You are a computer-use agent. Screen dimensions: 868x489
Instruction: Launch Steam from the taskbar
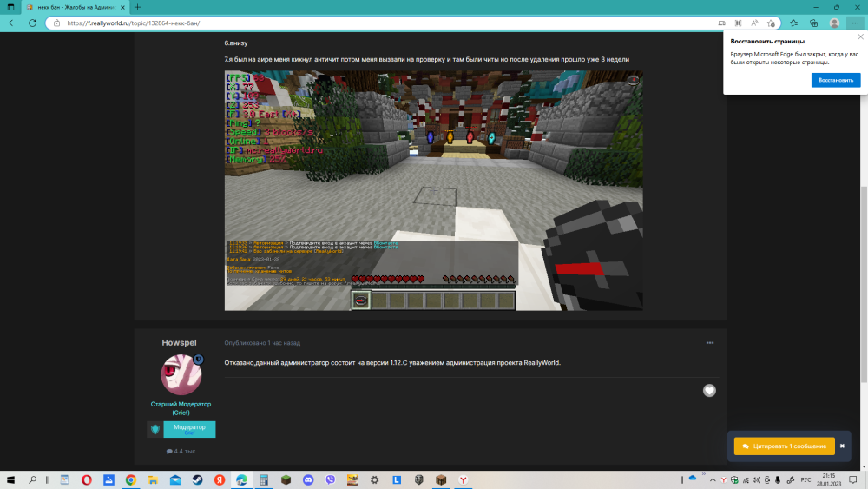[x=197, y=480]
